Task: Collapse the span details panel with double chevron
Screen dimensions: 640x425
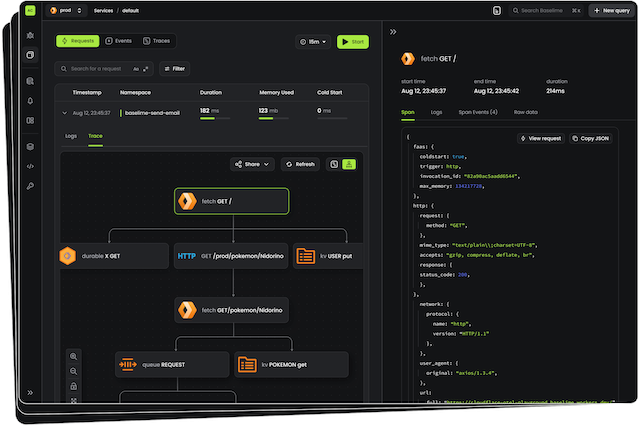Action: point(393,32)
